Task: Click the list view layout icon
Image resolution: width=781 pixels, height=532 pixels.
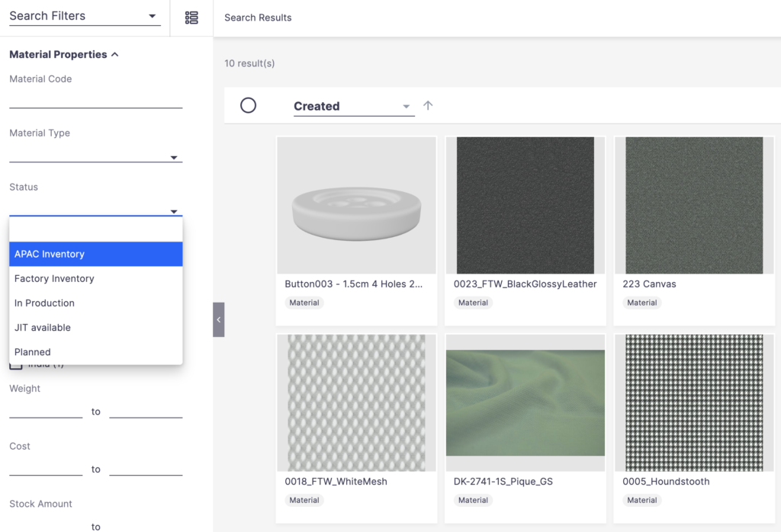Action: point(191,18)
